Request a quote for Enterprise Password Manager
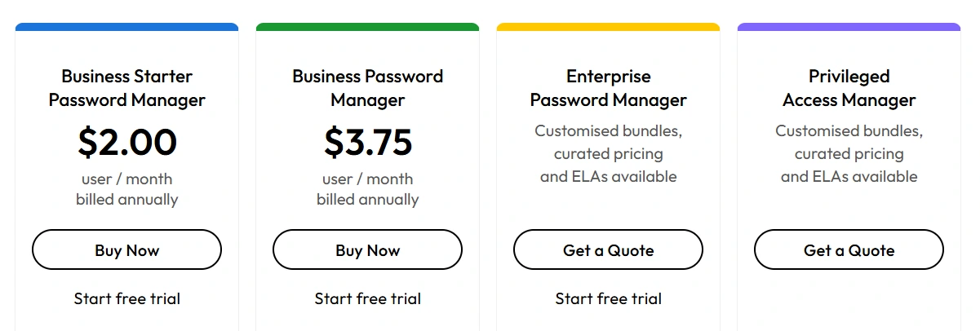The height and width of the screenshot is (331, 980). tap(608, 249)
